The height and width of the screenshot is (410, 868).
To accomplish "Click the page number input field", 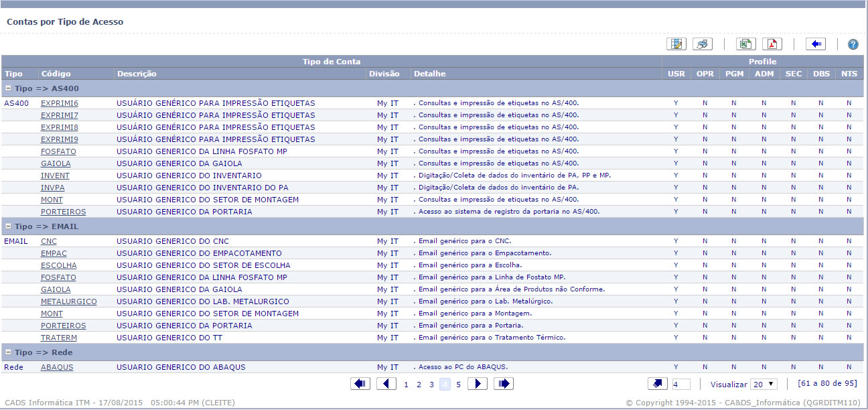I will coord(680,385).
